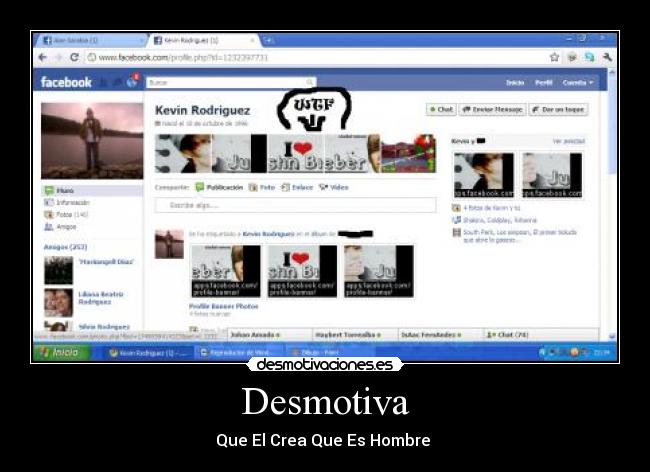Click the search magnifier in the Buscar box
Image resolution: width=650 pixels, height=472 pixels.
point(309,82)
